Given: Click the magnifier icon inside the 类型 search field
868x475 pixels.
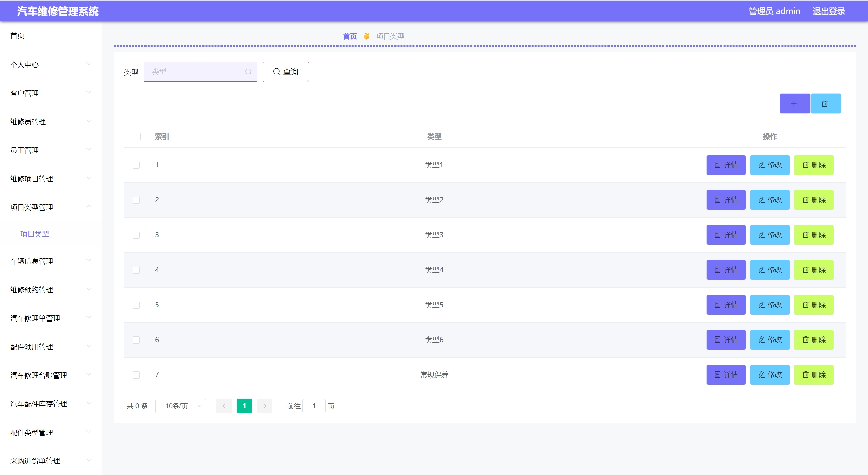Looking at the screenshot, I should click(248, 72).
